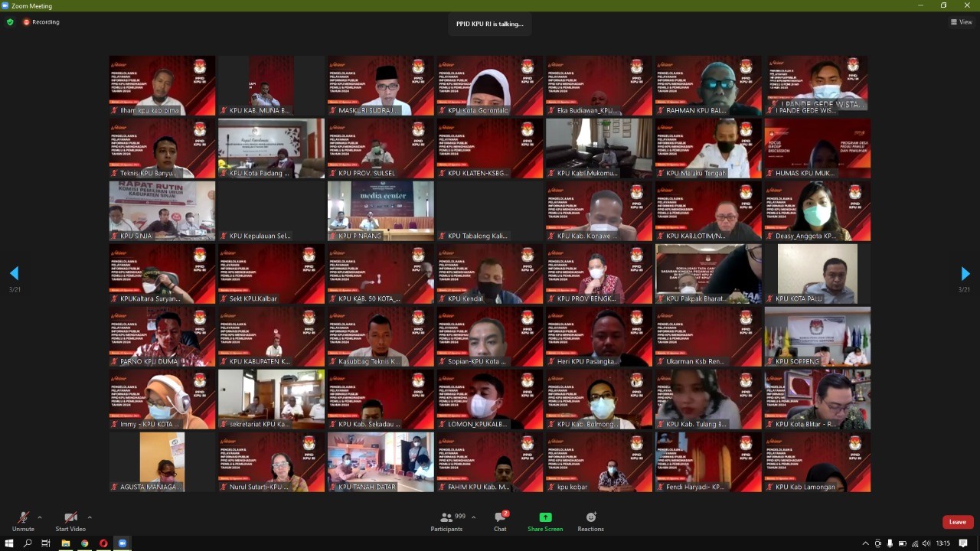The width and height of the screenshot is (980, 551).
Task: Open Google Chrome from the taskbar
Action: pos(84,543)
